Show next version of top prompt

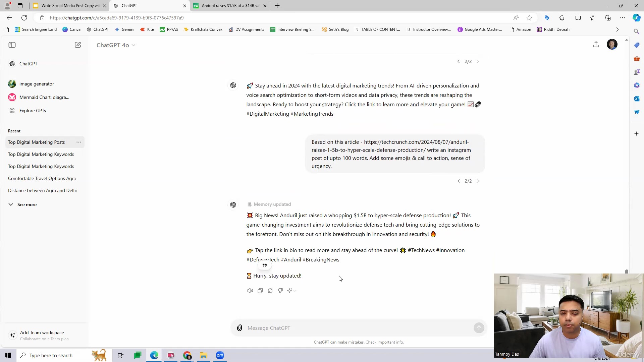478,61
